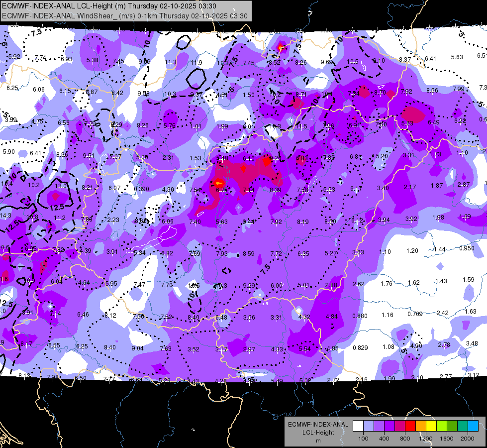Click the legend tick label 800
This screenshot has width=487, height=448.
(x=405, y=439)
